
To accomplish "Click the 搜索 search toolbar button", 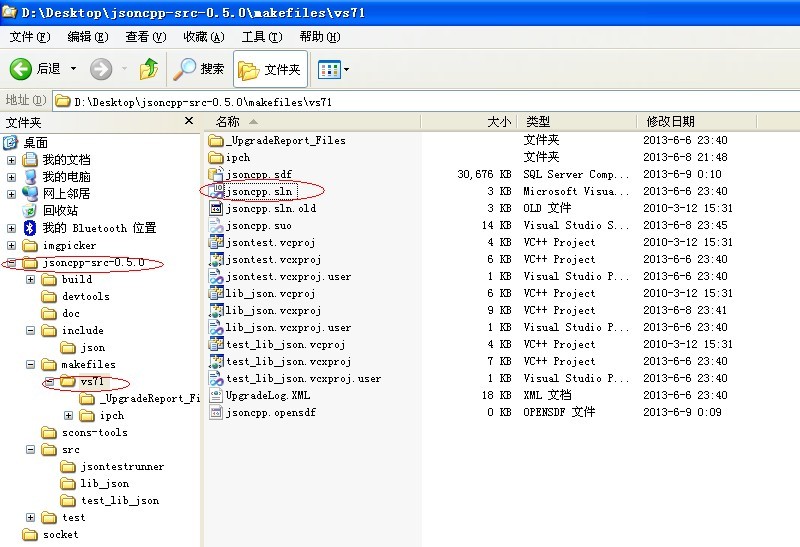I will (x=198, y=69).
